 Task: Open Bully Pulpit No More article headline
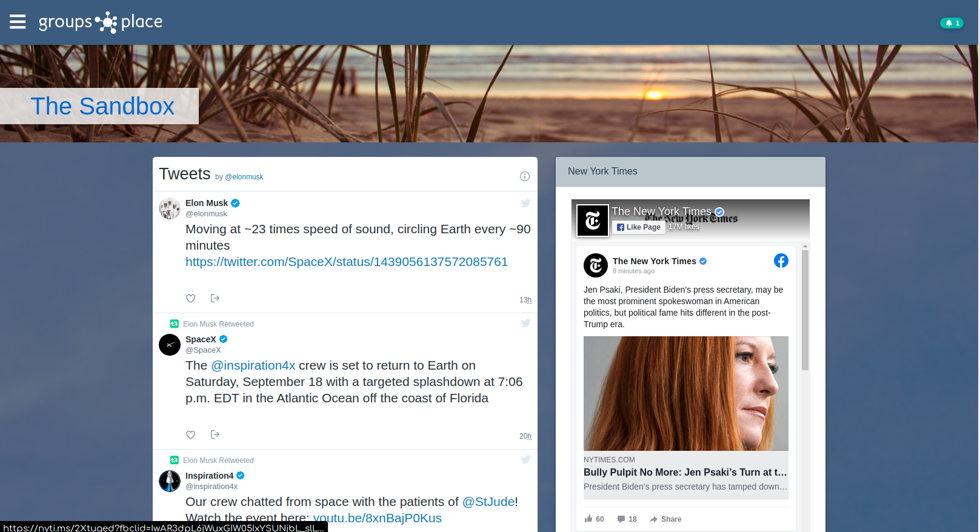point(685,472)
